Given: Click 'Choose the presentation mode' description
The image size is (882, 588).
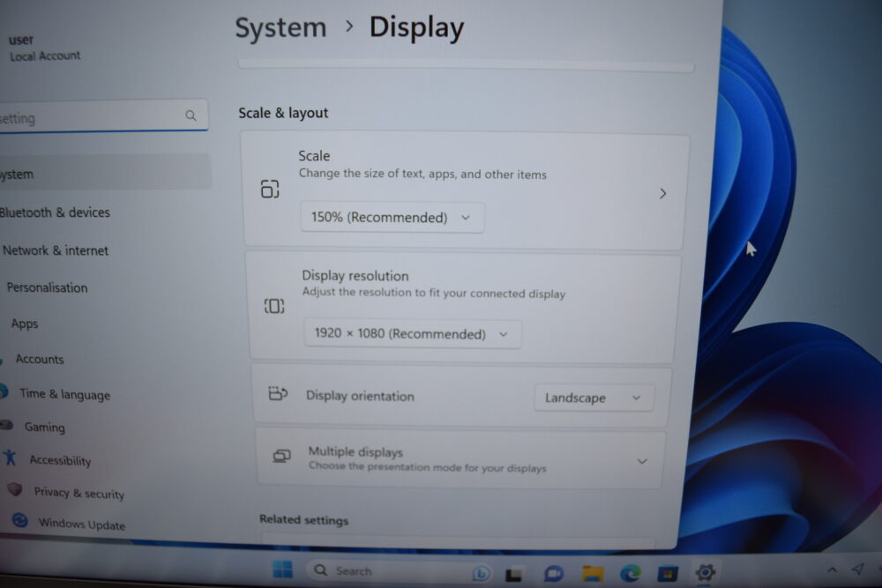Looking at the screenshot, I should pyautogui.click(x=427, y=467).
